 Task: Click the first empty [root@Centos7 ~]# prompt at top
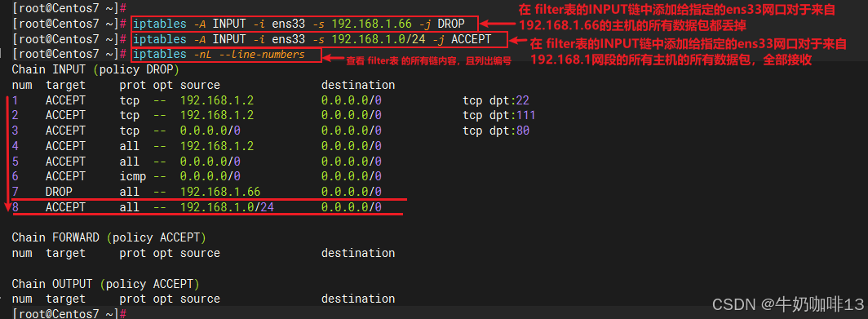pos(70,8)
